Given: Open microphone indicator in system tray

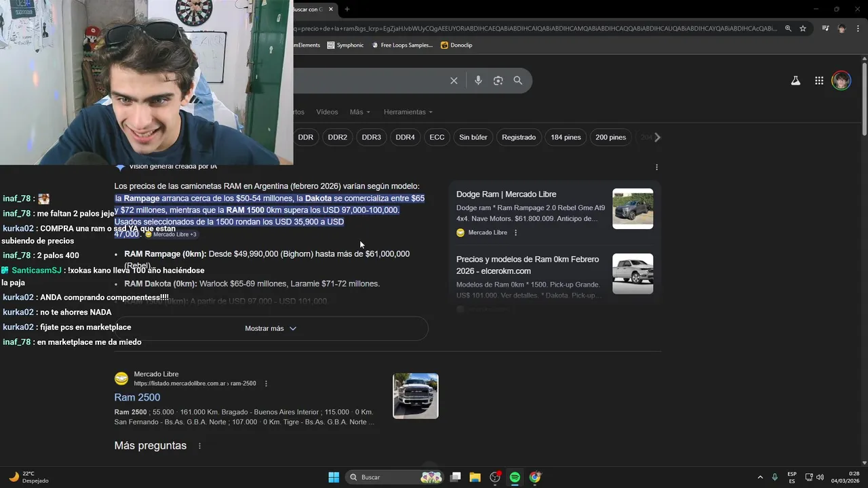Looking at the screenshot, I should coord(774,477).
